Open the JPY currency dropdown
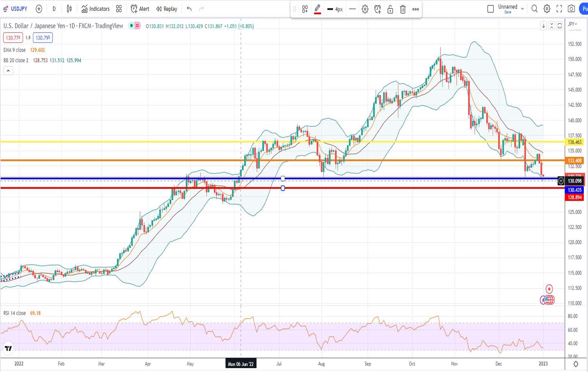 pos(572,24)
